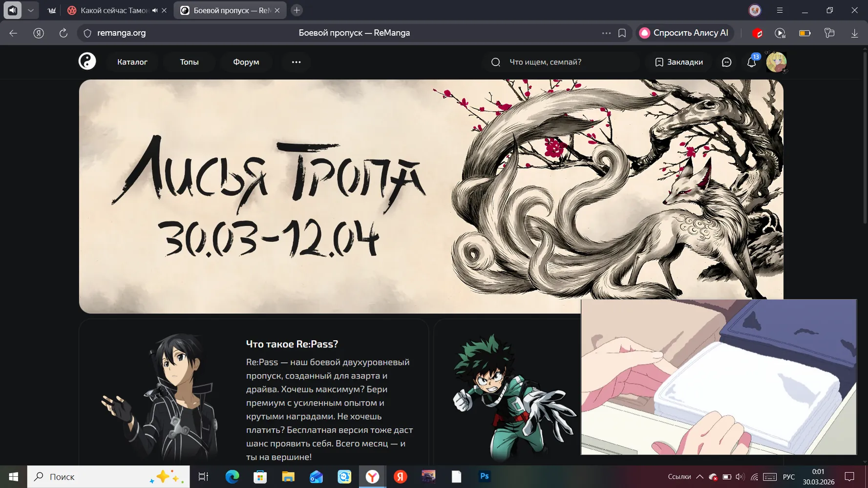868x488 pixels.
Task: Launch Photoshop from the taskbar
Action: point(485,477)
